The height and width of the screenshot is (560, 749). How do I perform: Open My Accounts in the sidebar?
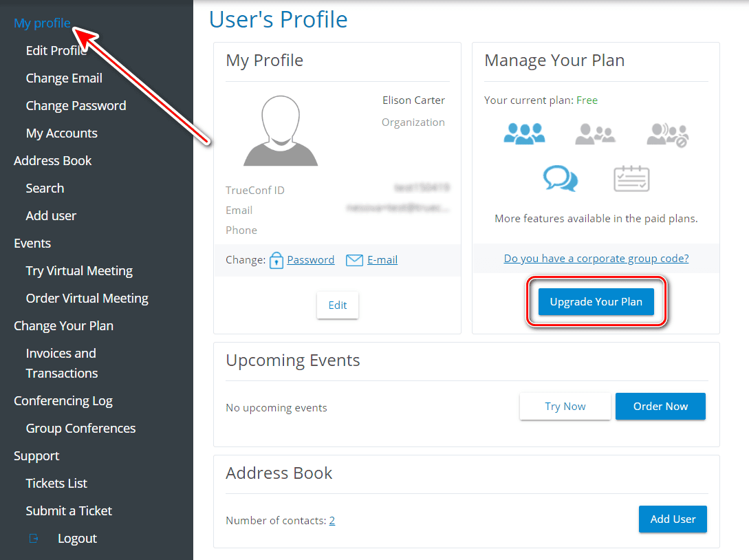62,133
